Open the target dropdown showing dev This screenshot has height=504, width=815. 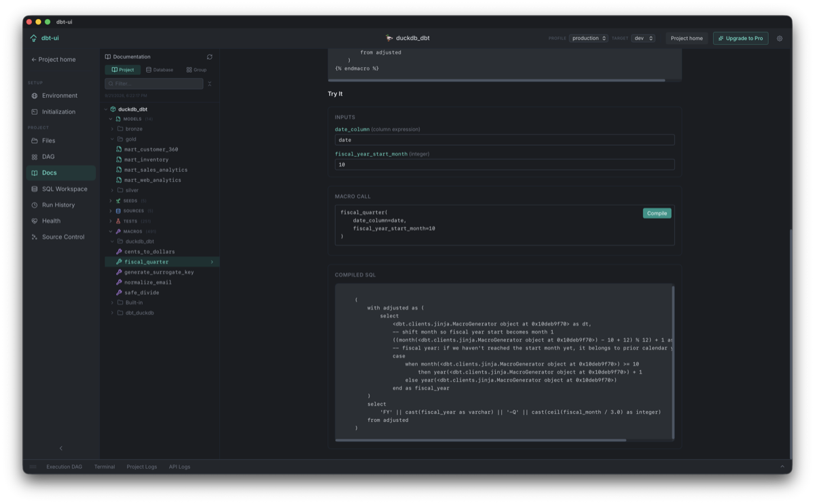pos(643,39)
